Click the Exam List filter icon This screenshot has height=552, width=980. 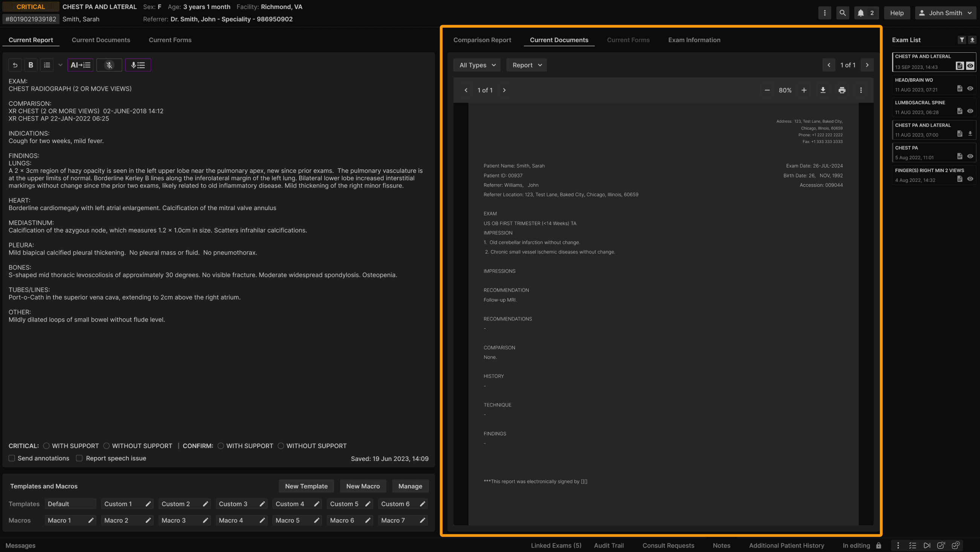pos(962,40)
